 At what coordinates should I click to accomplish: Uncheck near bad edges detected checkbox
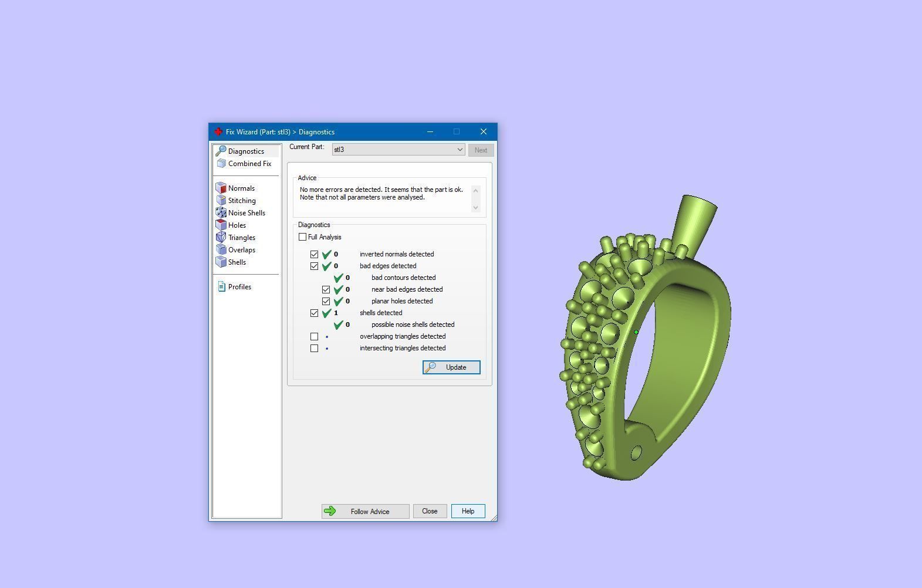coord(326,290)
